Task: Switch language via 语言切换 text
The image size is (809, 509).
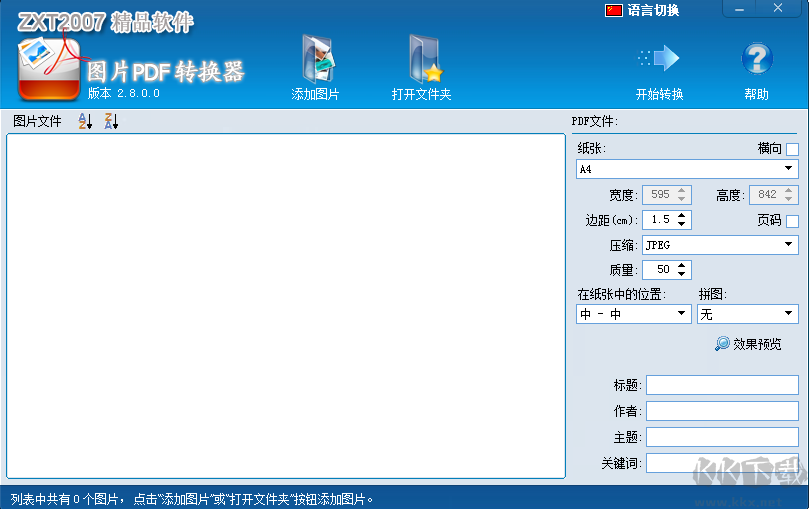Action: click(653, 10)
